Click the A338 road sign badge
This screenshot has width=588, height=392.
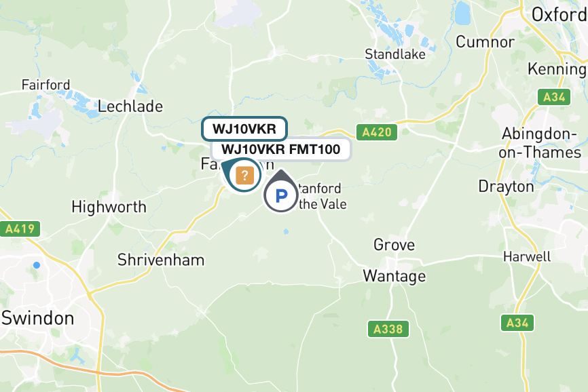[388, 329]
